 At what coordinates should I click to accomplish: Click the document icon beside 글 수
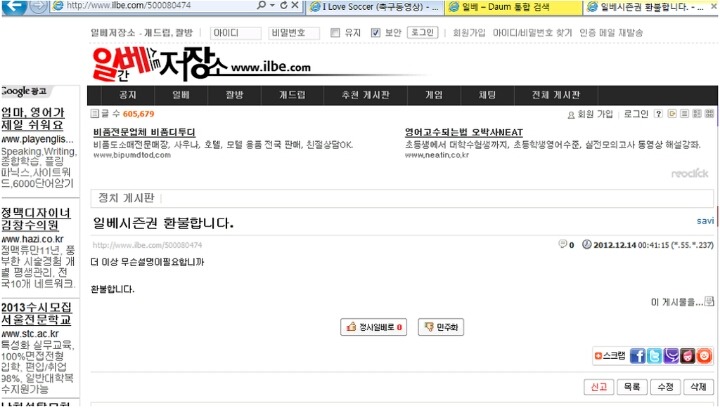point(95,113)
